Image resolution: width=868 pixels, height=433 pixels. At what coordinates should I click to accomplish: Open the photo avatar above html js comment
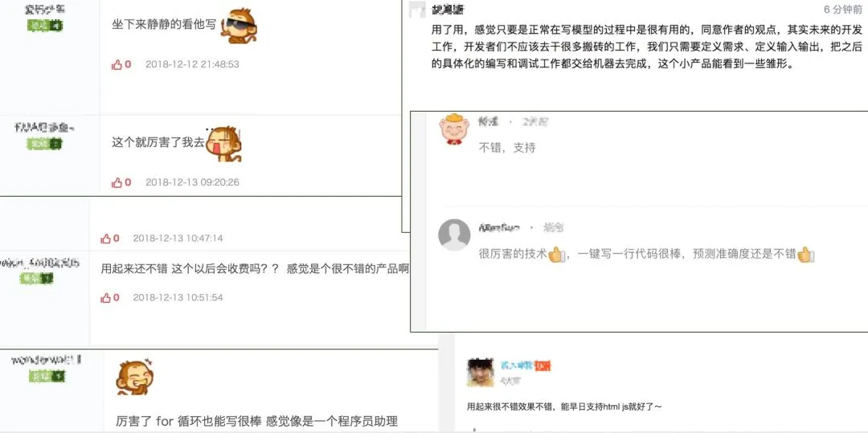481,372
